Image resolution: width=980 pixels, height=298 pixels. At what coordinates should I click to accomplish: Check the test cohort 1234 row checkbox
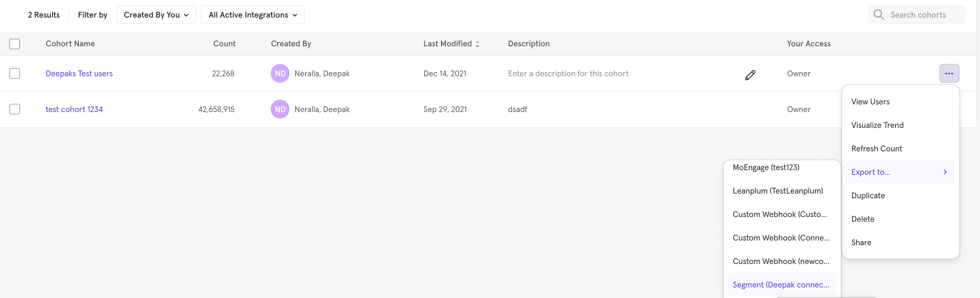coord(14,109)
